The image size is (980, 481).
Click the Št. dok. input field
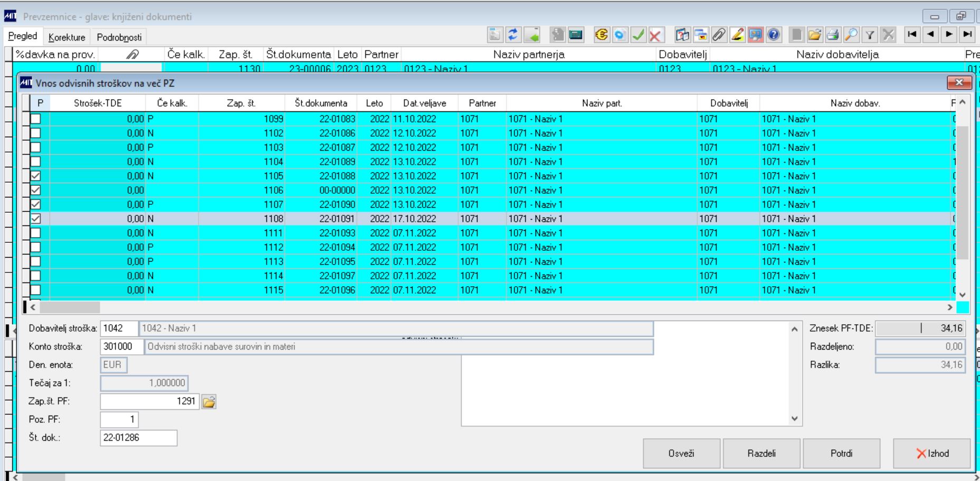[139, 438]
